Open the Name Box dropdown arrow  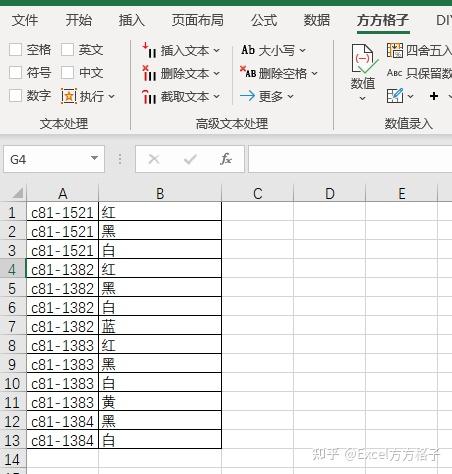(x=95, y=158)
